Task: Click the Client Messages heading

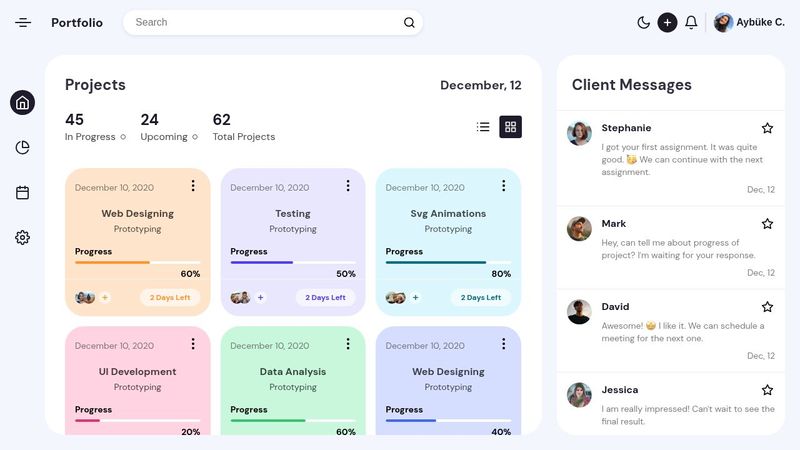Action: click(632, 85)
